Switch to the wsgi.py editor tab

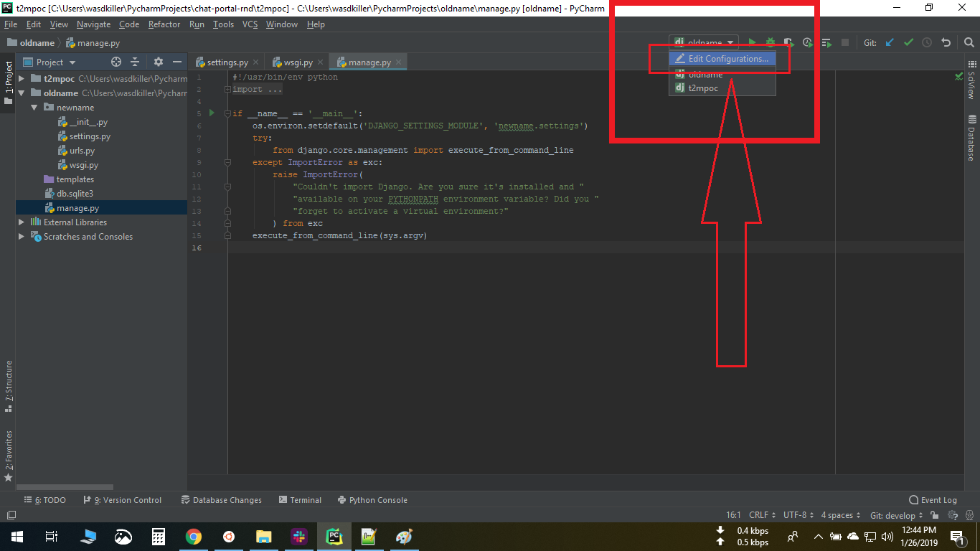coord(297,62)
